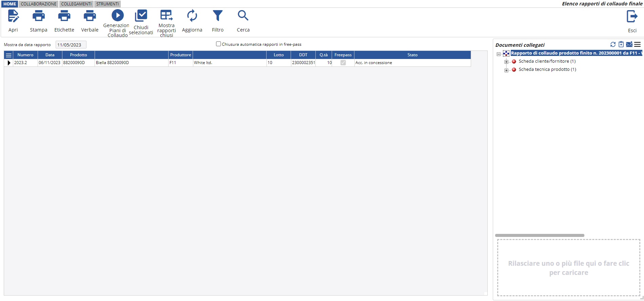Send linked documents via envelope icon
644x301 pixels.
(x=629, y=44)
